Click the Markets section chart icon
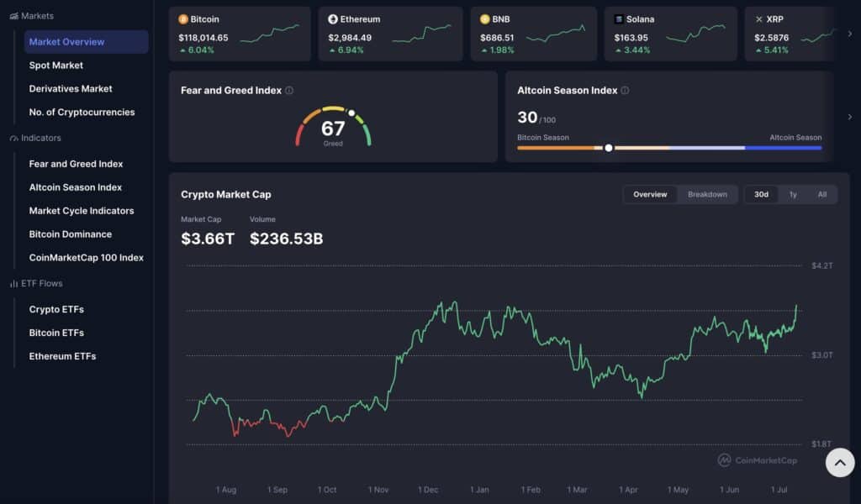The height and width of the screenshot is (504, 861). (x=13, y=17)
